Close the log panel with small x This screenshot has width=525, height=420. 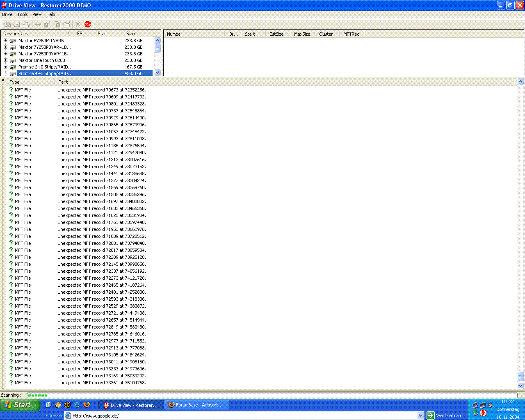3,80
